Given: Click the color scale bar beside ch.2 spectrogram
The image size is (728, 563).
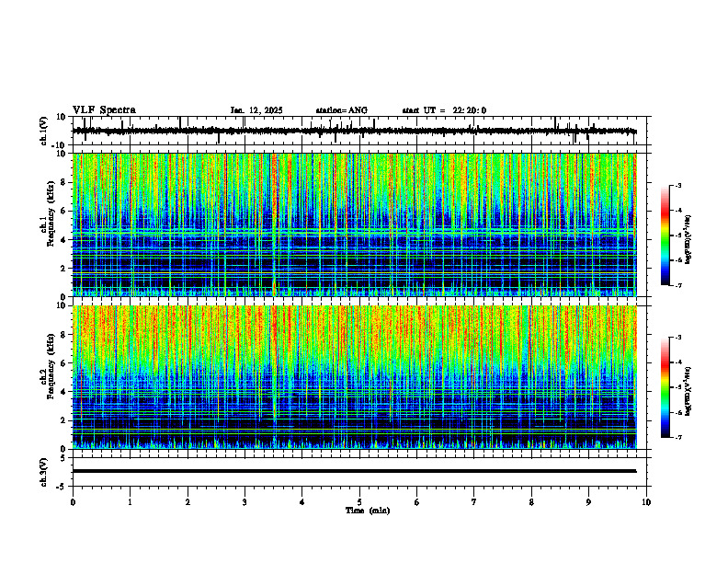Looking at the screenshot, I should [x=665, y=387].
